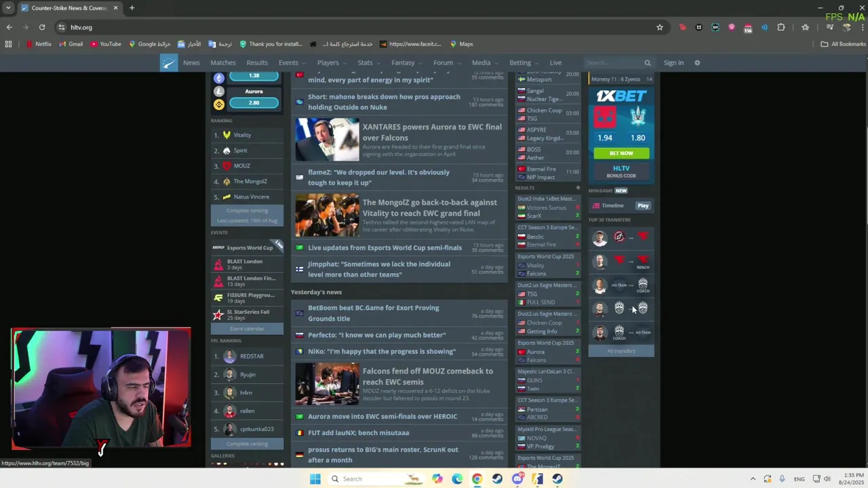Click the star icon beside Results header
The width and height of the screenshot is (868, 488).
click(578, 188)
